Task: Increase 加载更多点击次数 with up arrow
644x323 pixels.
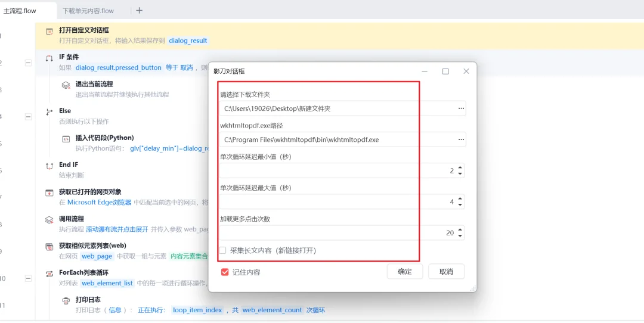Action: pyautogui.click(x=460, y=230)
